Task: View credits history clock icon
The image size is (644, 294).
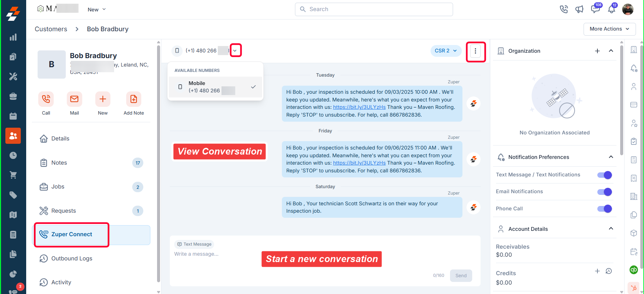Action: tap(609, 271)
